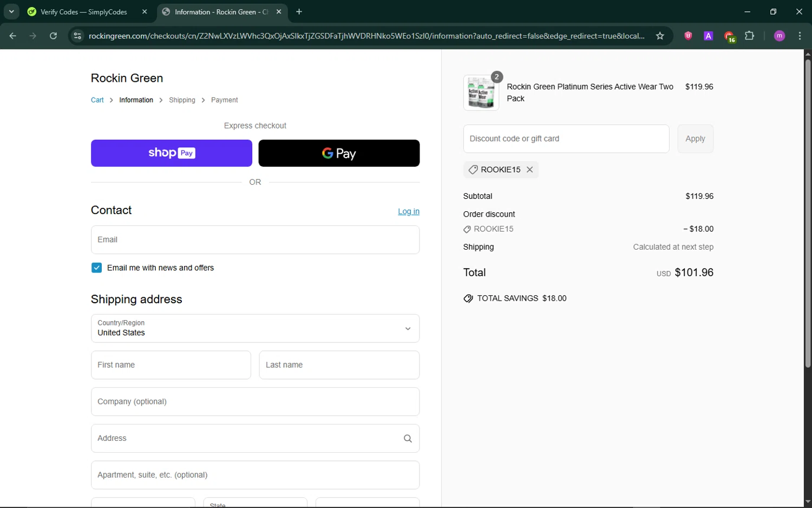Click the Rockin Green store title
812x508 pixels.
tap(127, 78)
